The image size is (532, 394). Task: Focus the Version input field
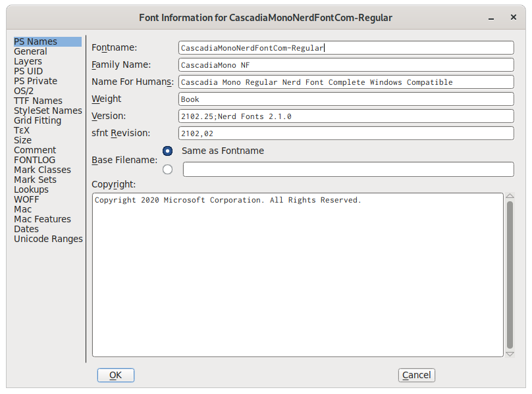pos(346,116)
